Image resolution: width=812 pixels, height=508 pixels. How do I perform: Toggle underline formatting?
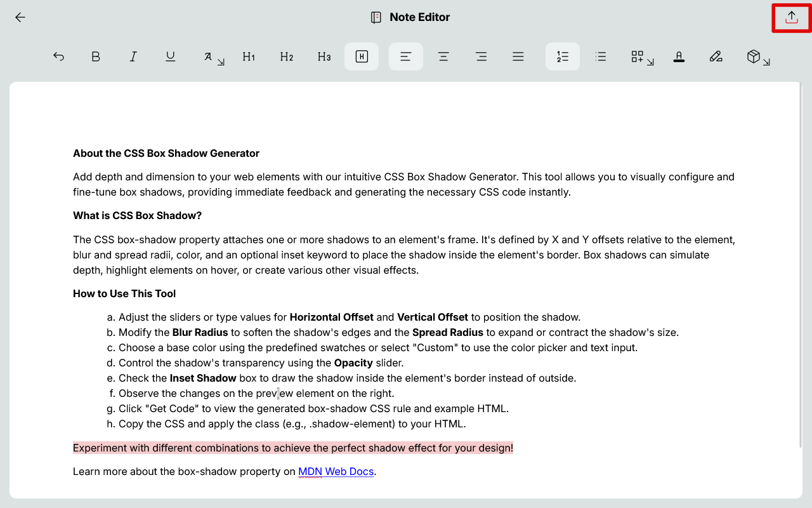[171, 57]
